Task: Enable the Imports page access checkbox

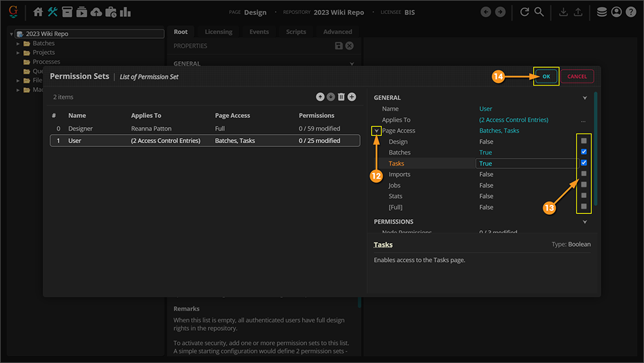Action: click(x=583, y=174)
